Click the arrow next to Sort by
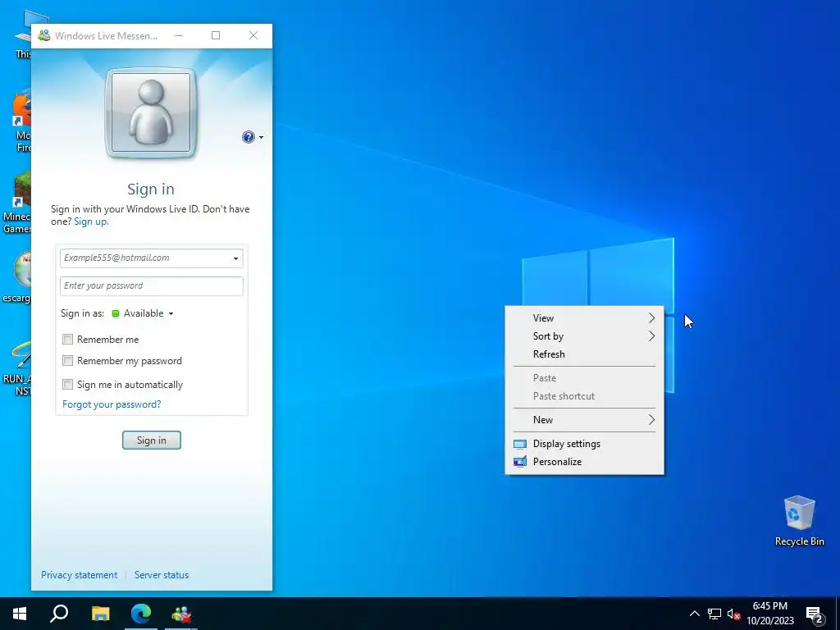This screenshot has height=630, width=840. coord(651,336)
